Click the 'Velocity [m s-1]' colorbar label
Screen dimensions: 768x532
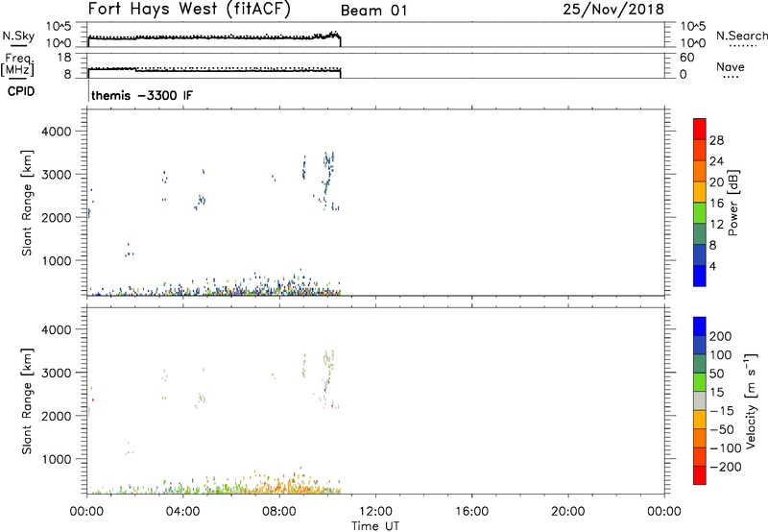tap(750, 400)
